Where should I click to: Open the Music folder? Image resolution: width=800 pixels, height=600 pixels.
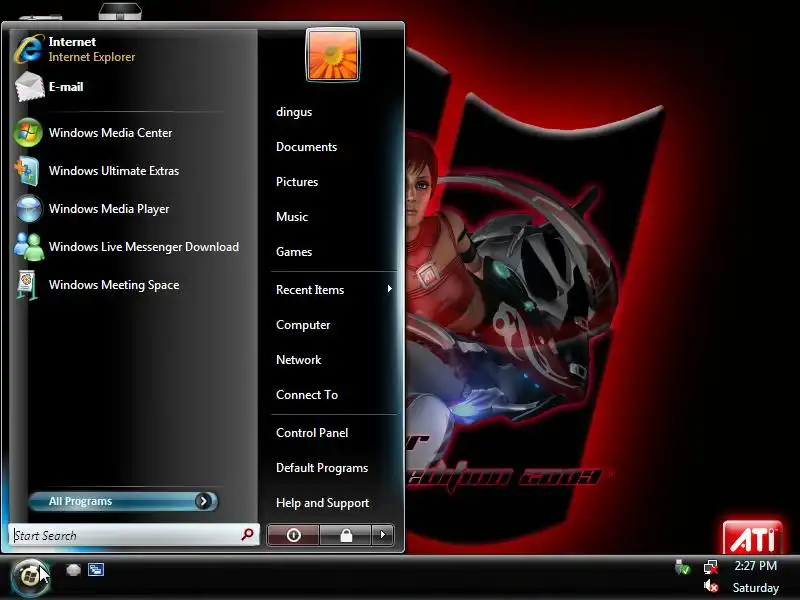coord(292,217)
